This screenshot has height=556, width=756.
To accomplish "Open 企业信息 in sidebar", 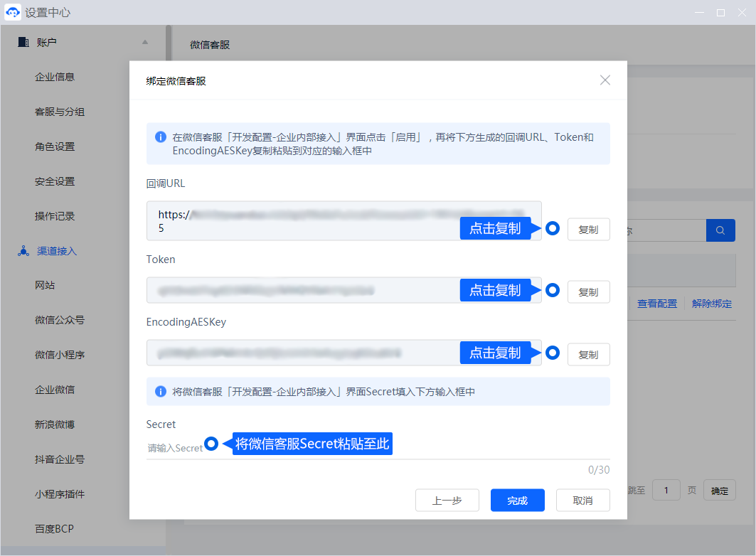I will pyautogui.click(x=55, y=77).
